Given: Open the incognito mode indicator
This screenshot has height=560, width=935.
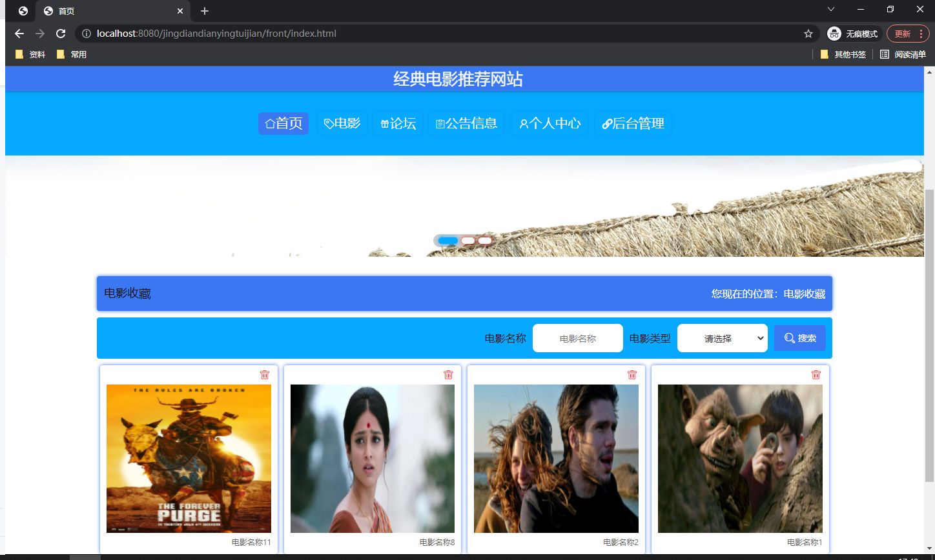Looking at the screenshot, I should [x=852, y=34].
